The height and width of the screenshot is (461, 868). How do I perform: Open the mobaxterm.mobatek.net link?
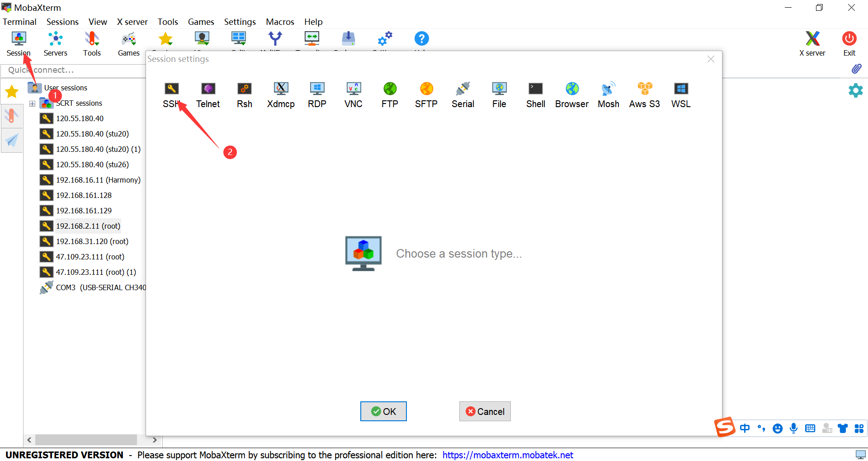(508, 455)
